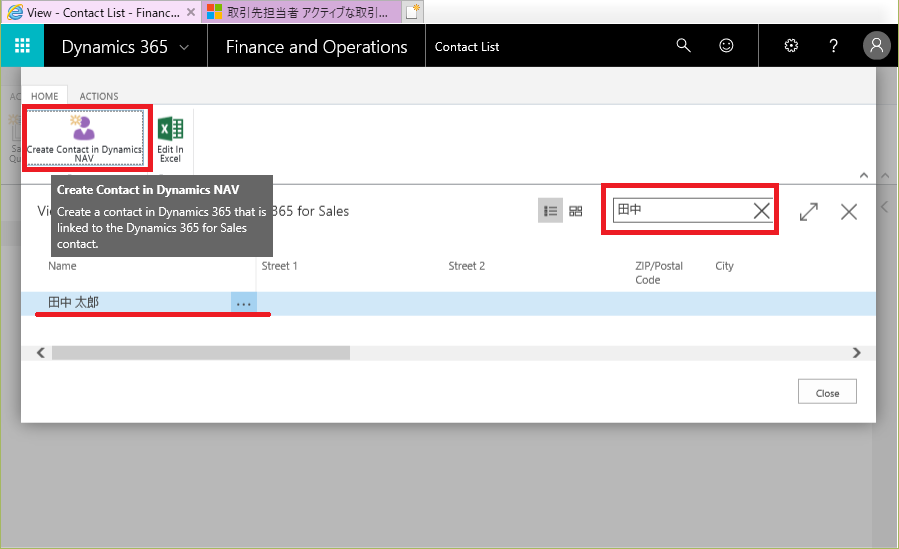
Task: Close the View - Contact List browser tab
Action: point(191,12)
